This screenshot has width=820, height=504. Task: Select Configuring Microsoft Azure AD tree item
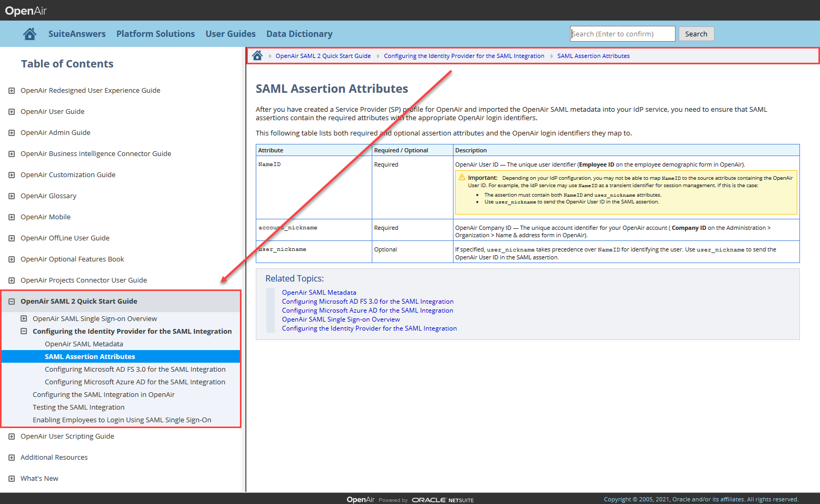click(x=135, y=382)
